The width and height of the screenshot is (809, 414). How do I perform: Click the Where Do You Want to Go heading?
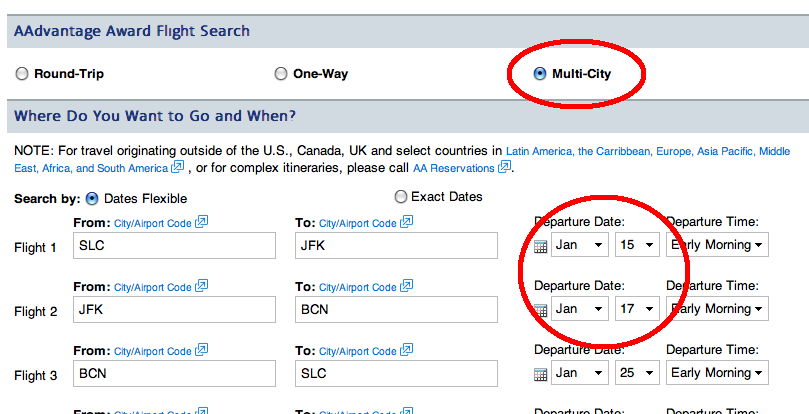coord(155,116)
